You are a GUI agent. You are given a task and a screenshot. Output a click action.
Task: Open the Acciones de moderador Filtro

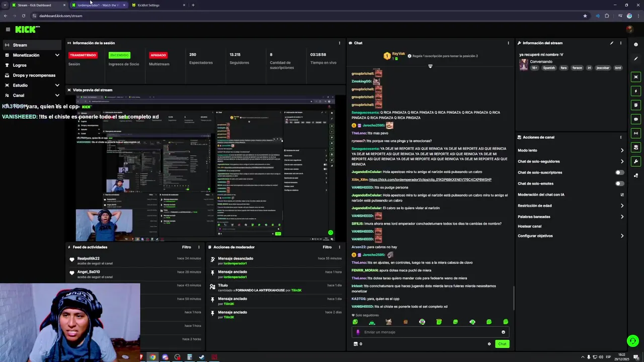327,247
